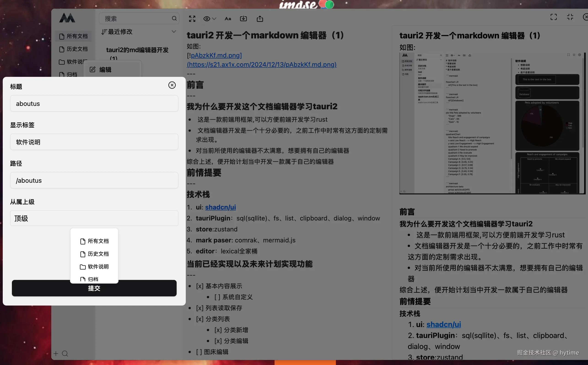Image resolution: width=588 pixels, height=365 pixels.
Task: Choose 历史文档 from the dropdown list
Action: point(98,254)
